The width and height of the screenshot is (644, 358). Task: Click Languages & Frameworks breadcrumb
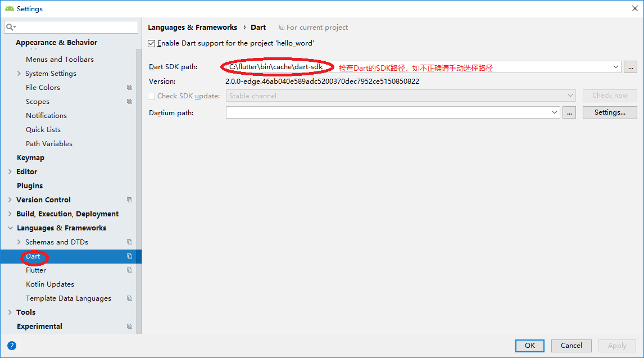click(x=192, y=28)
